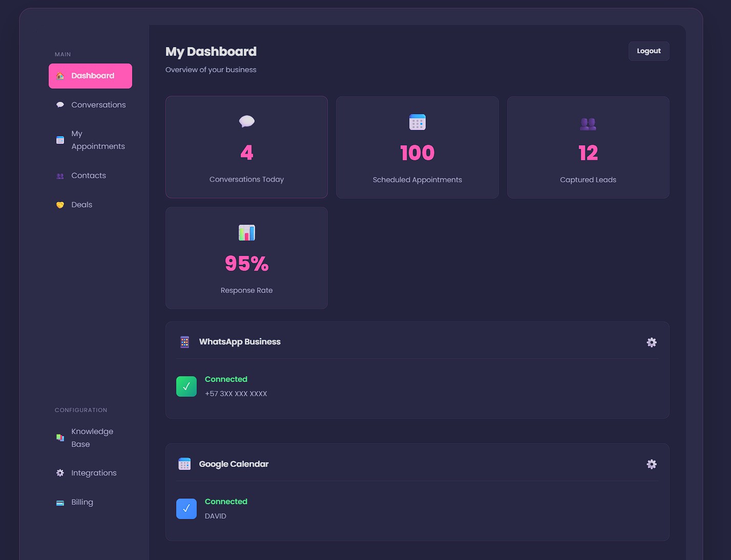731x560 pixels.
Task: Open Google Calendar settings gear
Action: [651, 464]
